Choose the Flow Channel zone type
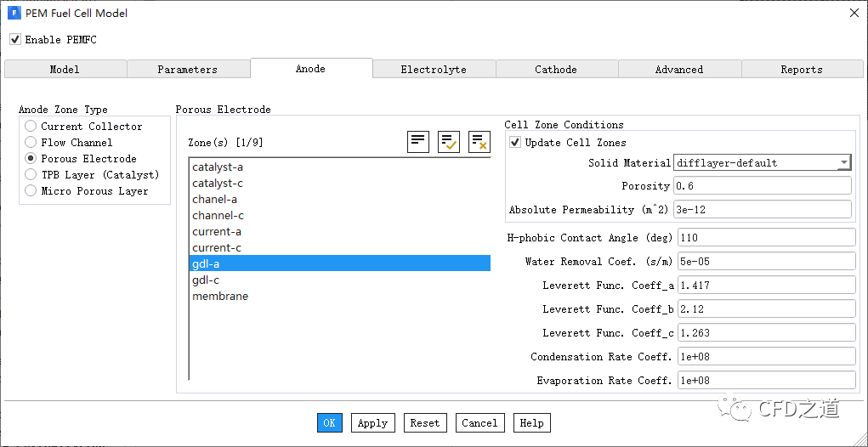The image size is (868, 447). [31, 143]
